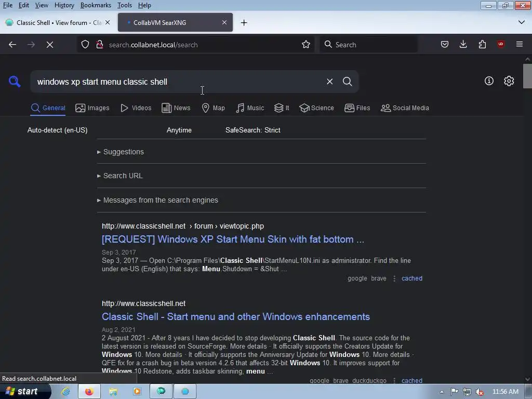Open SearXNG preferences gear
Image resolution: width=532 pixels, height=399 pixels.
[509, 81]
